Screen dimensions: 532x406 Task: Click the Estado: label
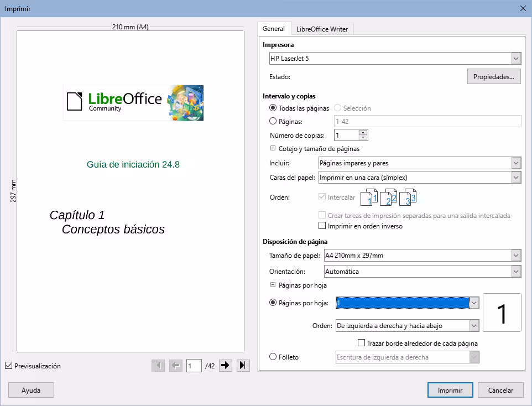tap(280, 77)
